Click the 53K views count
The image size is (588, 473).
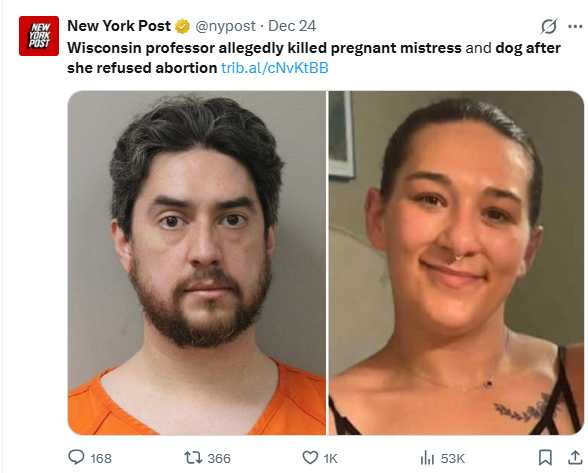pos(453,458)
